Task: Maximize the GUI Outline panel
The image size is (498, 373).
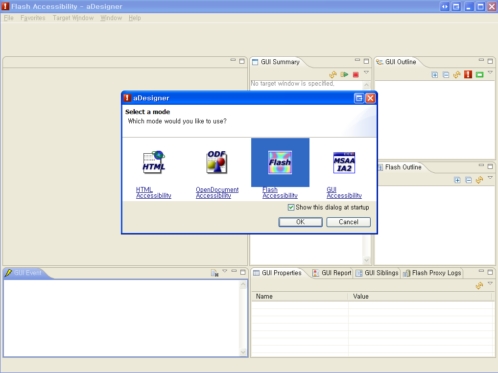Action: coord(490,61)
